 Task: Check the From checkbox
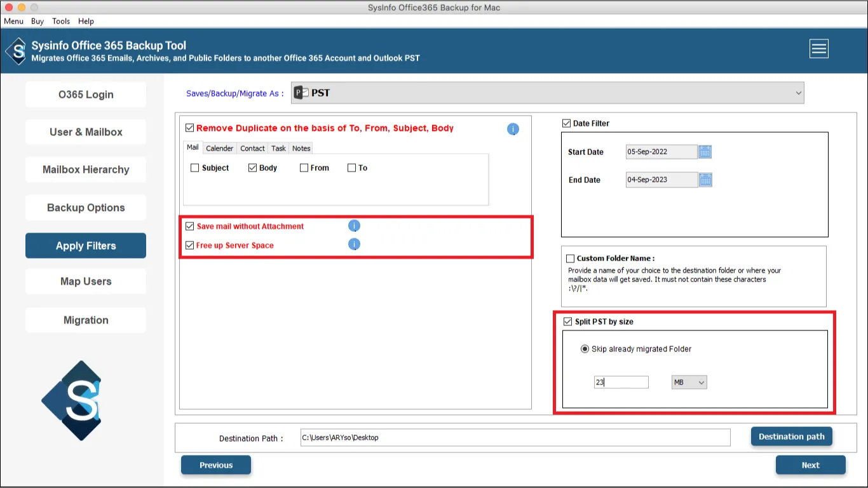[x=304, y=168]
